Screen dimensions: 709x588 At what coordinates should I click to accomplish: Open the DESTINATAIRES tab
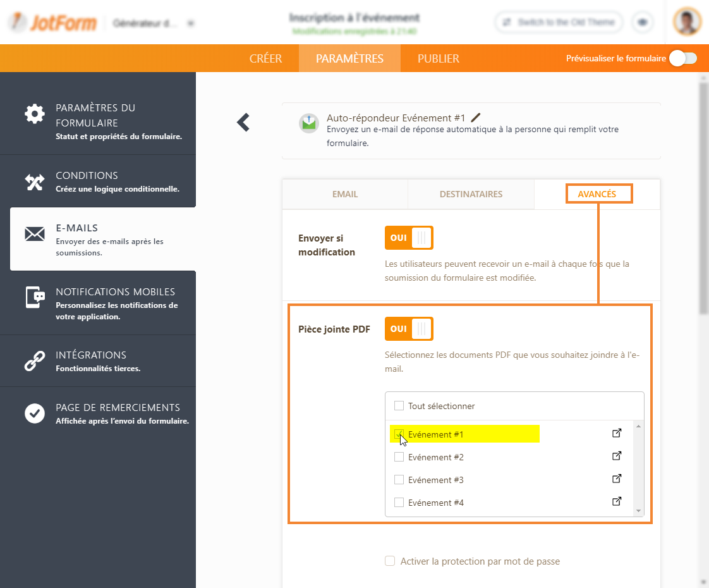[x=471, y=194]
